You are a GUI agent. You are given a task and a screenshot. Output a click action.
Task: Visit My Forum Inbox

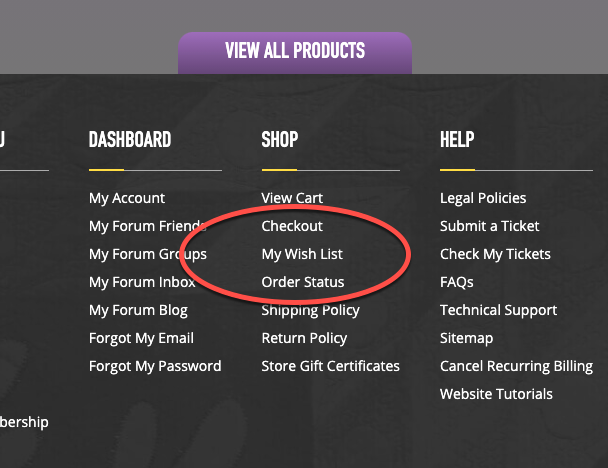coord(142,282)
